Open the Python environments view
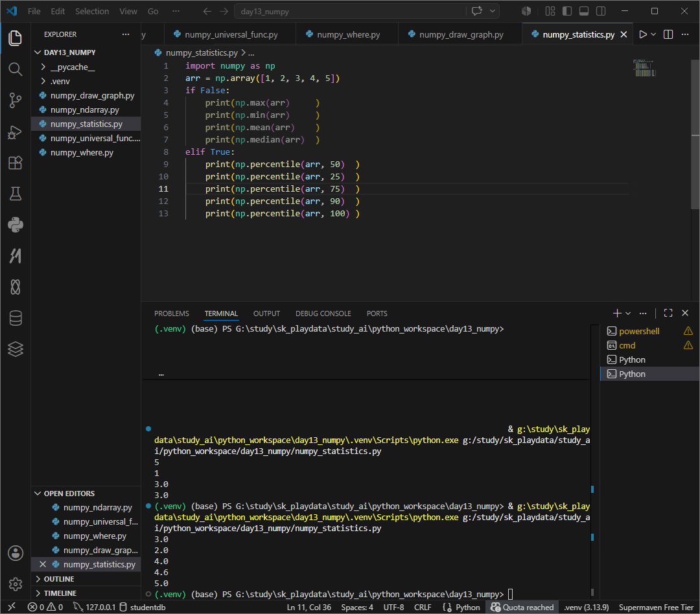Viewport: 700px width, 614px height. 15,225
